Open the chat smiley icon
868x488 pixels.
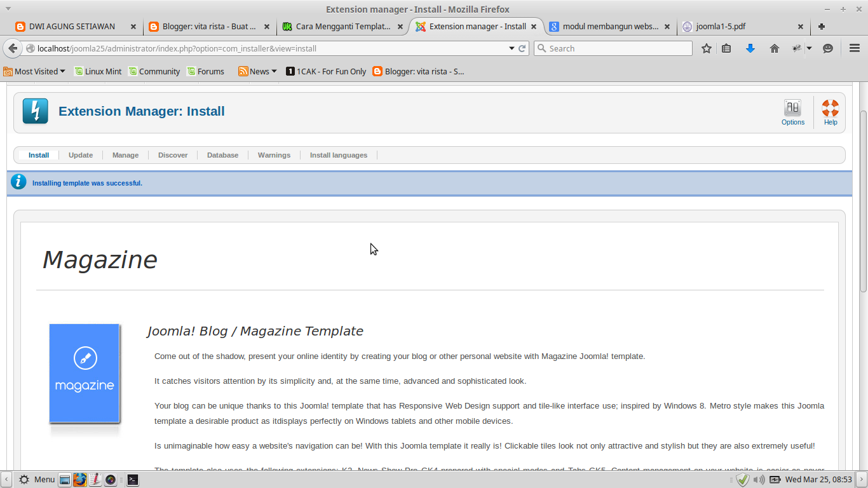click(828, 48)
